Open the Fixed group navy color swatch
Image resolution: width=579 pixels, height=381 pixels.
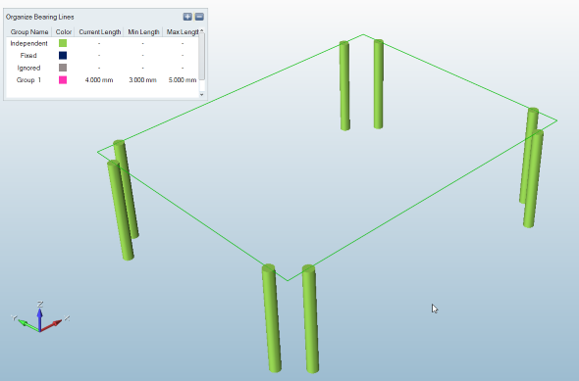click(63, 55)
